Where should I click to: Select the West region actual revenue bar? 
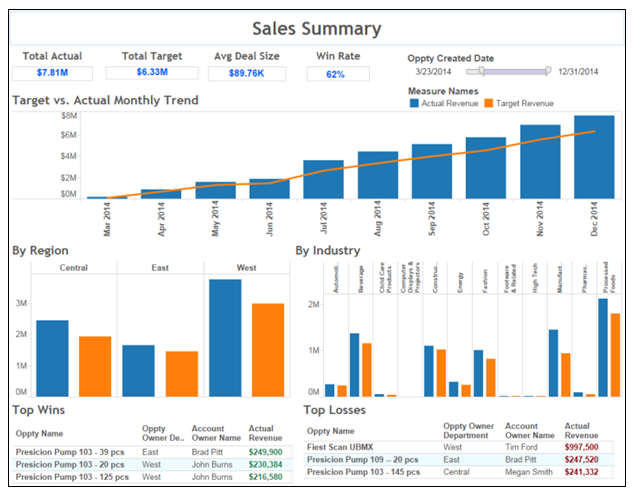click(x=225, y=338)
